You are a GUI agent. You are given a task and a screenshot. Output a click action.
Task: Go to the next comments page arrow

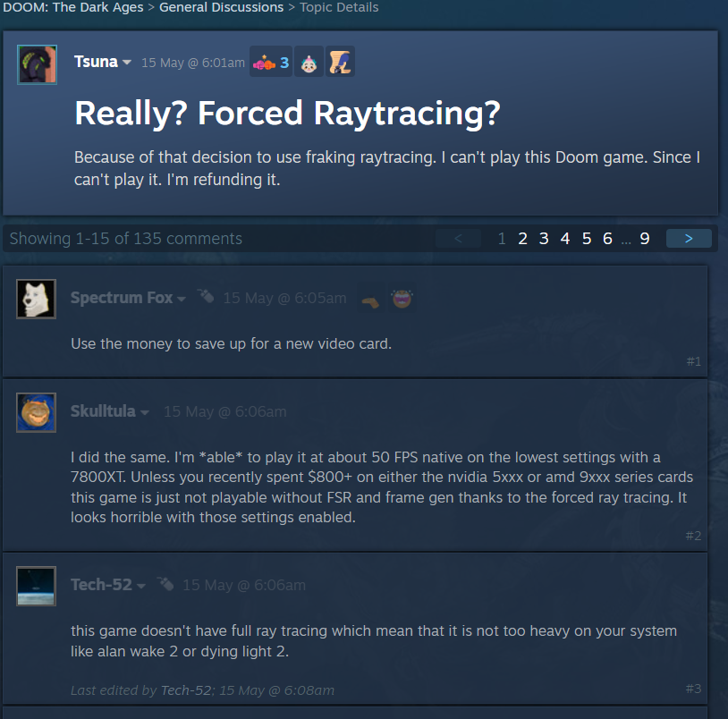689,239
